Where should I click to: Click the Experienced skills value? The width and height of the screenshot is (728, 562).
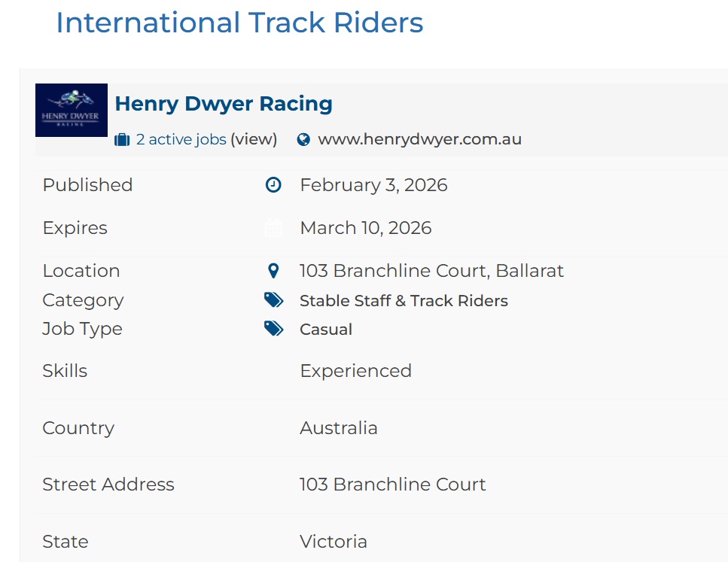point(355,371)
